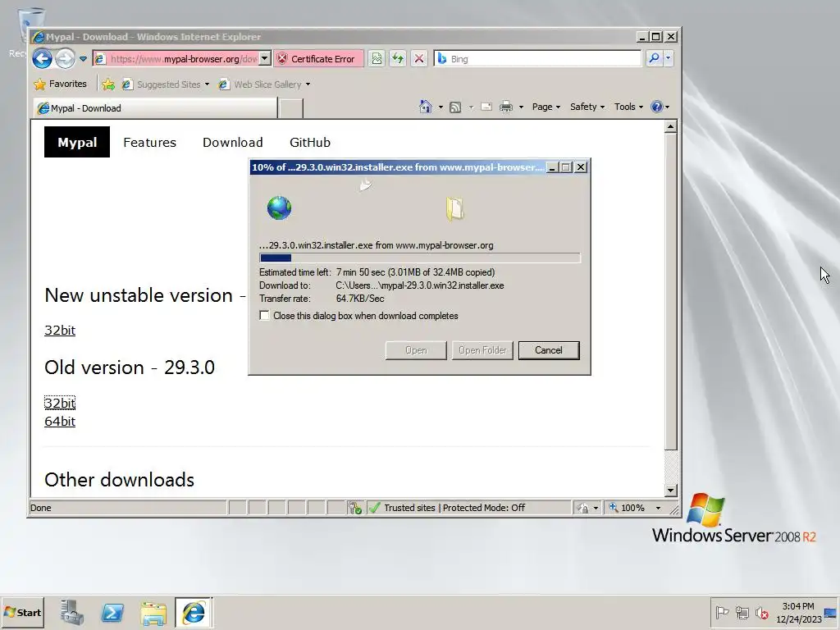Image resolution: width=840 pixels, height=630 pixels.
Task: Open the Certificate Error warning
Action: [318, 59]
